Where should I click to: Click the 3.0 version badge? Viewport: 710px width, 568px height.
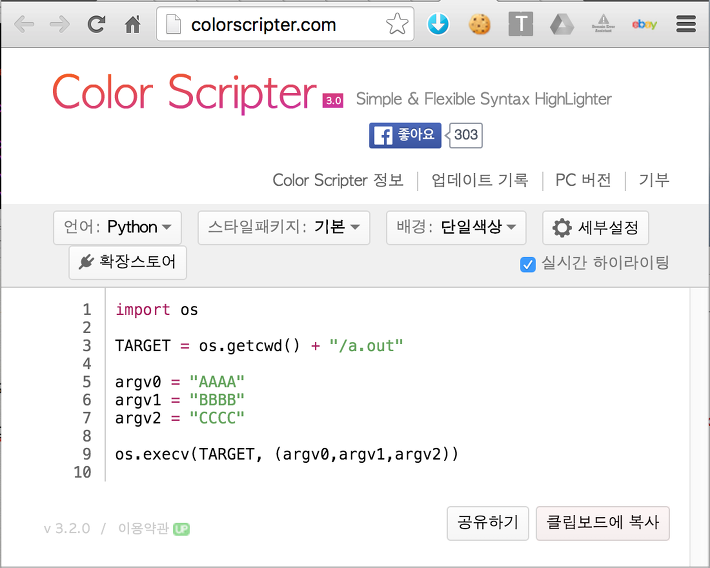[333, 101]
